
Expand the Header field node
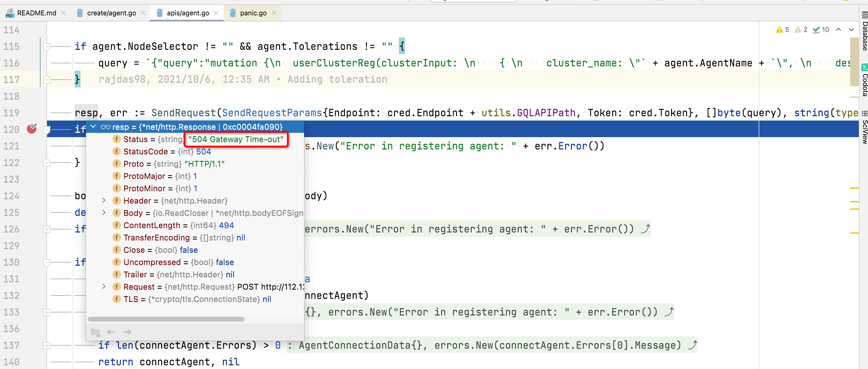pyautogui.click(x=104, y=201)
